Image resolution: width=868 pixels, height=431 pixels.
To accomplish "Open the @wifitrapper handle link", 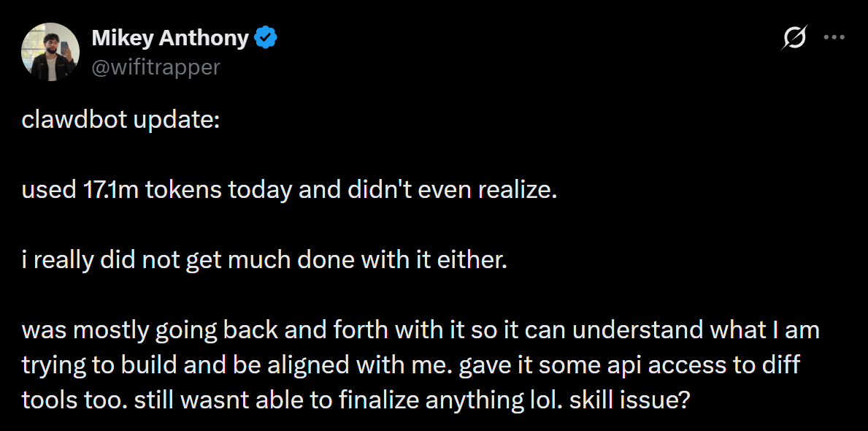I will 155,67.
